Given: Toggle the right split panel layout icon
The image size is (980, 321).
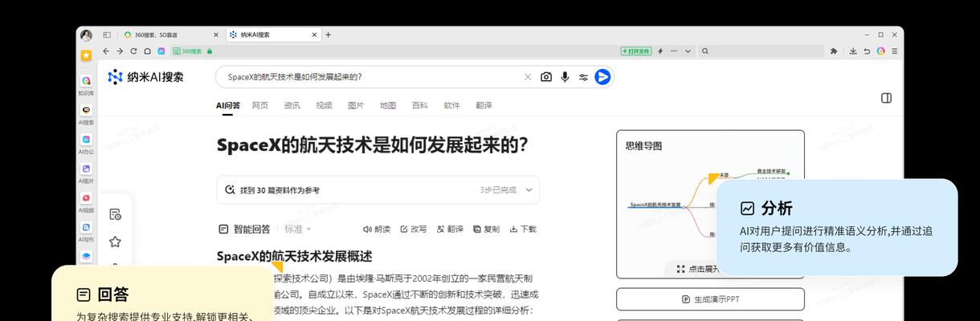Looking at the screenshot, I should (886, 98).
